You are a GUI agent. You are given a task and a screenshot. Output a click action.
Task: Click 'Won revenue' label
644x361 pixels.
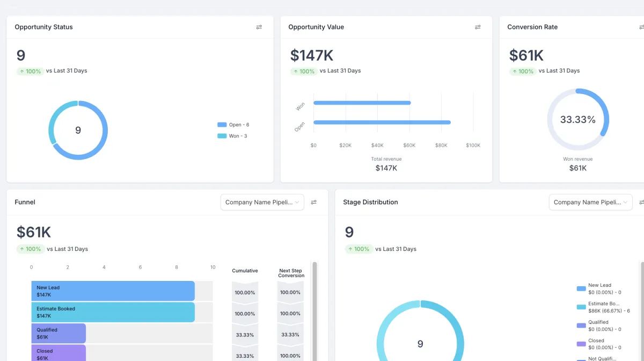(x=578, y=159)
